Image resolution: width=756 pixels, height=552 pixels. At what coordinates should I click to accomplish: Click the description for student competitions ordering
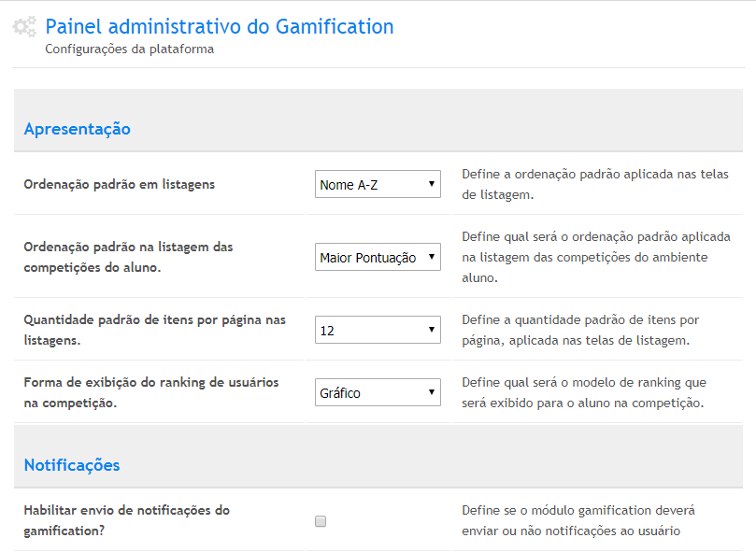click(595, 257)
